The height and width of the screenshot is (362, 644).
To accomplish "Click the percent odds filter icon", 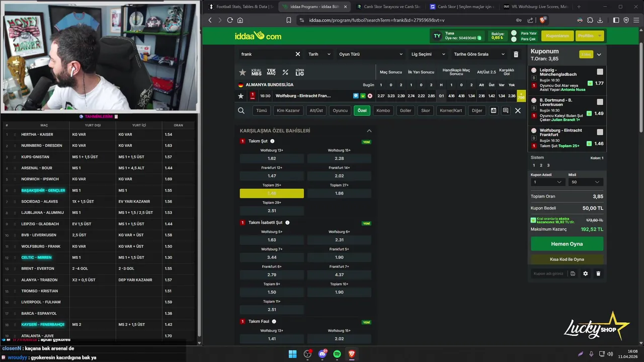I will [285, 72].
